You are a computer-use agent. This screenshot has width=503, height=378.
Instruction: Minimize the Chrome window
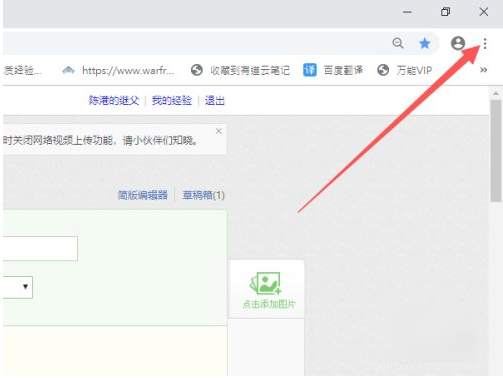point(407,12)
